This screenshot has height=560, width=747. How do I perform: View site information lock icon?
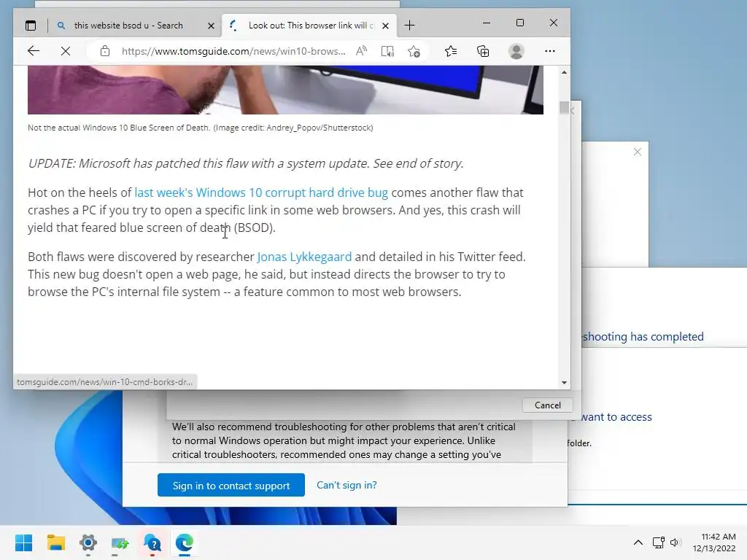(x=105, y=51)
